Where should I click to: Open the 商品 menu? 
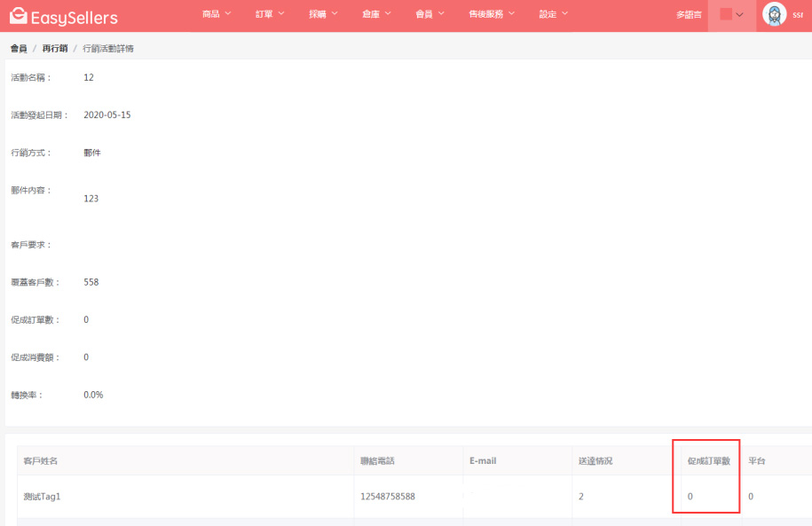217,14
